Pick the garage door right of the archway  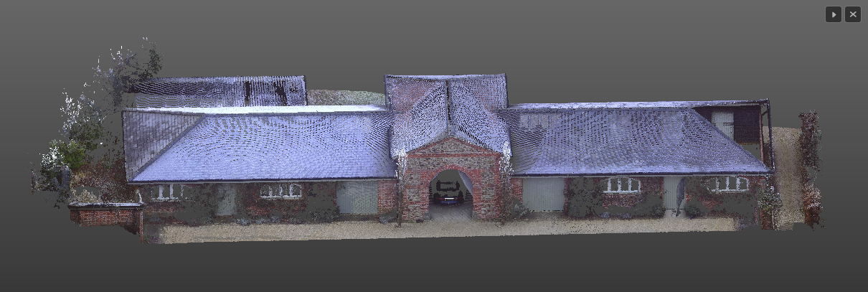(x=543, y=194)
